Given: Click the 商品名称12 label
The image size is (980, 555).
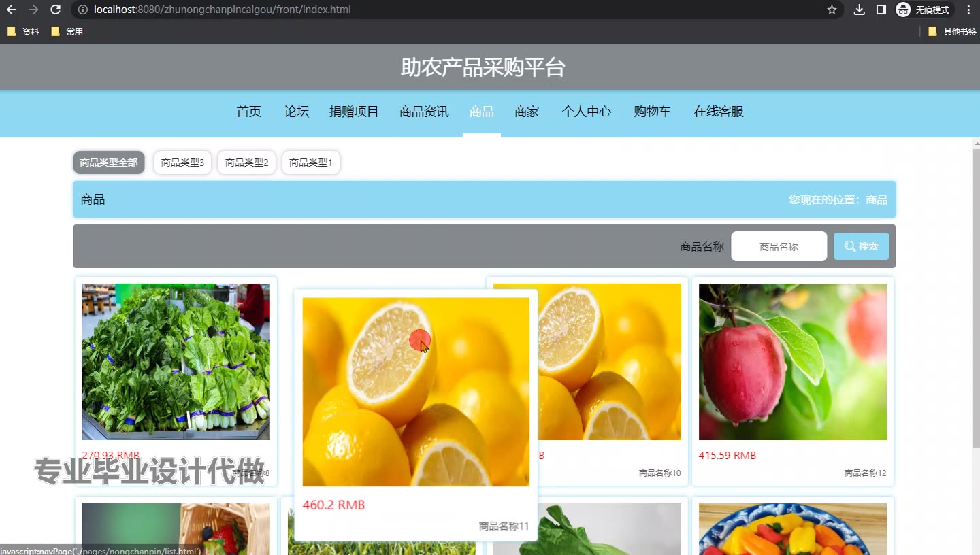Looking at the screenshot, I should click(x=866, y=473).
